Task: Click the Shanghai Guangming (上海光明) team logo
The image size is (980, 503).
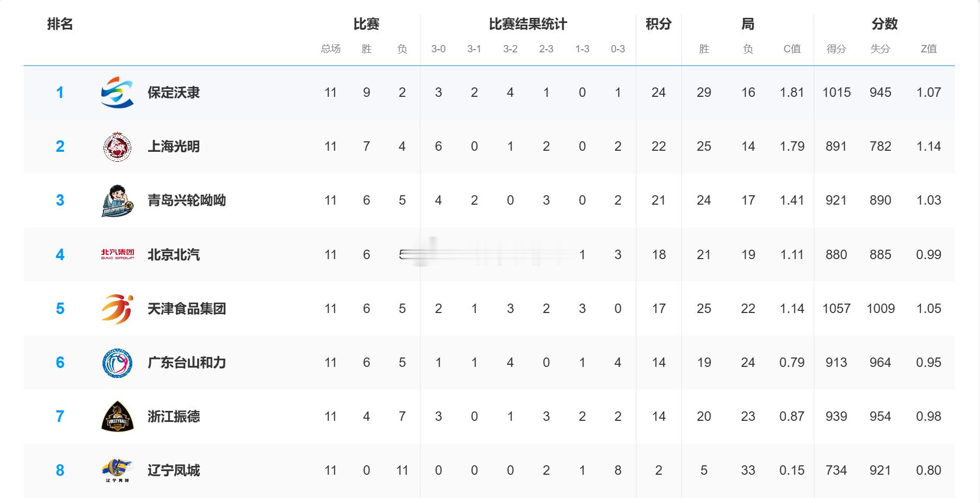Action: [x=117, y=147]
